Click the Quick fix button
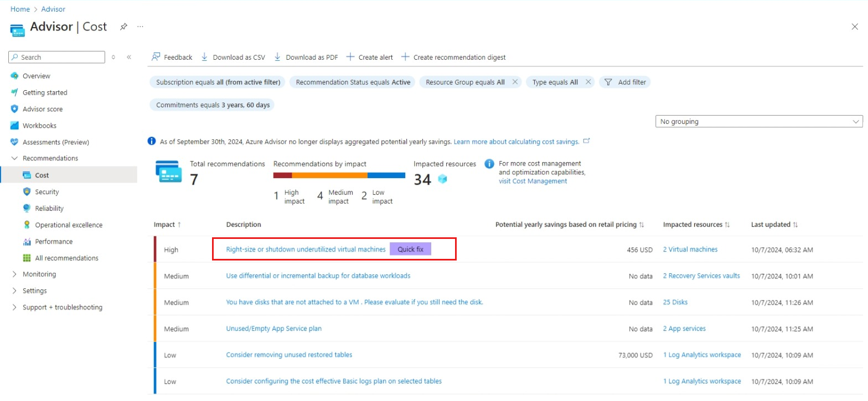The image size is (868, 401). point(410,249)
